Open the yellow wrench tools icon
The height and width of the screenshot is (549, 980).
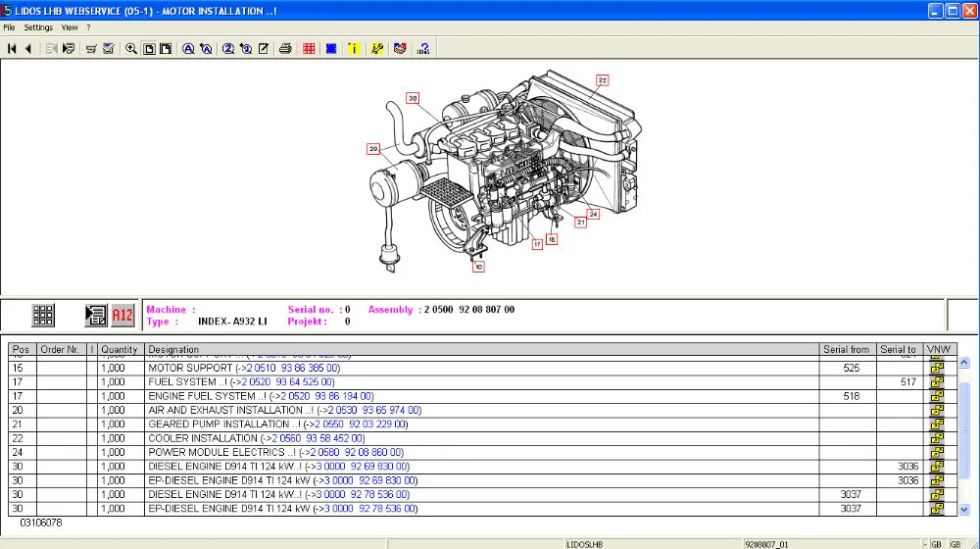click(x=377, y=49)
